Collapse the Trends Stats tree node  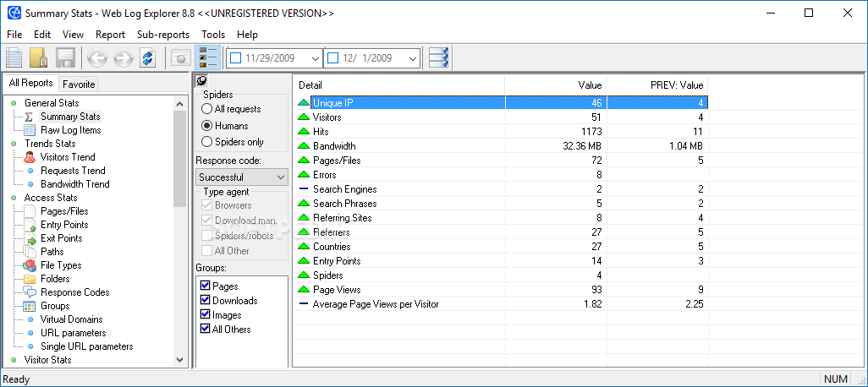(x=14, y=144)
